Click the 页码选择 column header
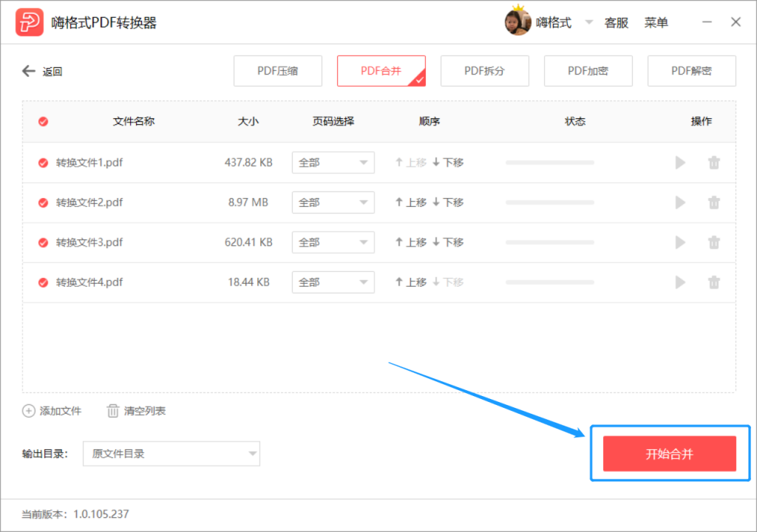757x532 pixels. (x=333, y=121)
